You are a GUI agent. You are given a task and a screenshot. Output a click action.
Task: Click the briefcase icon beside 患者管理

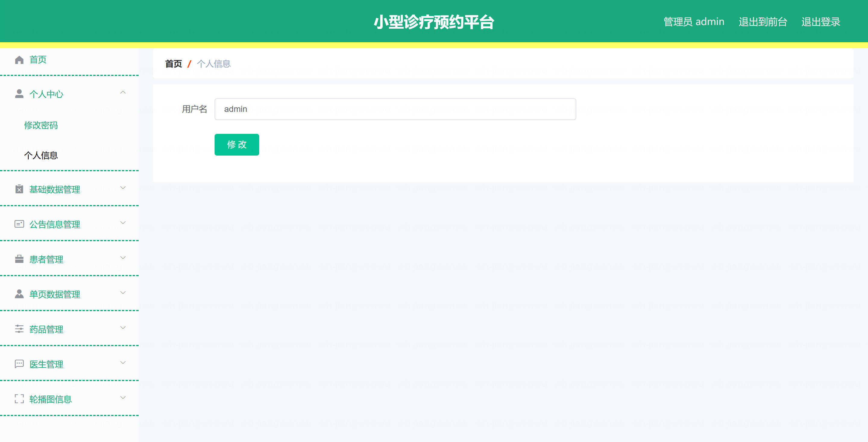click(x=19, y=259)
